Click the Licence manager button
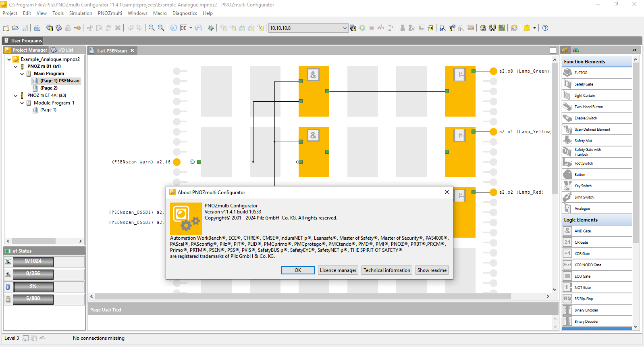 click(x=338, y=270)
